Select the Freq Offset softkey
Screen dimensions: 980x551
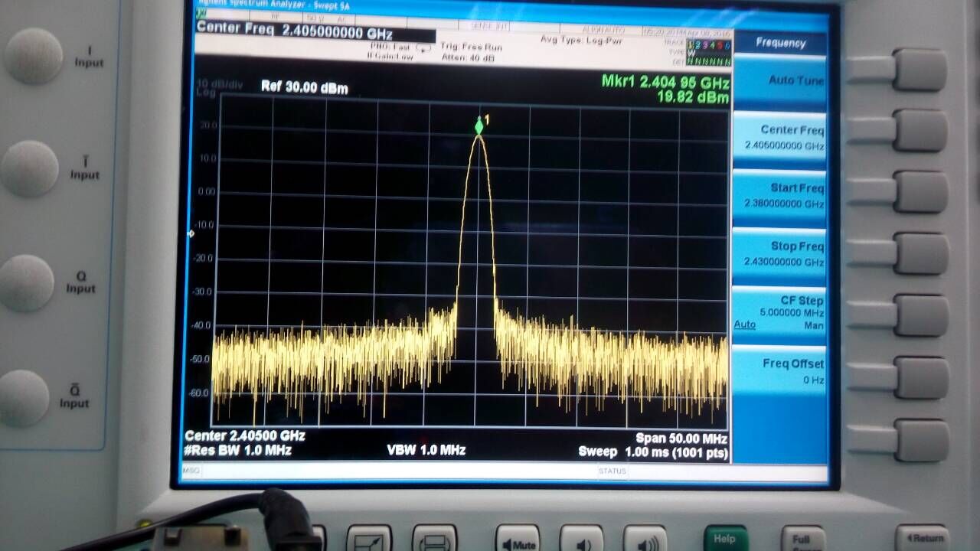pyautogui.click(x=779, y=371)
